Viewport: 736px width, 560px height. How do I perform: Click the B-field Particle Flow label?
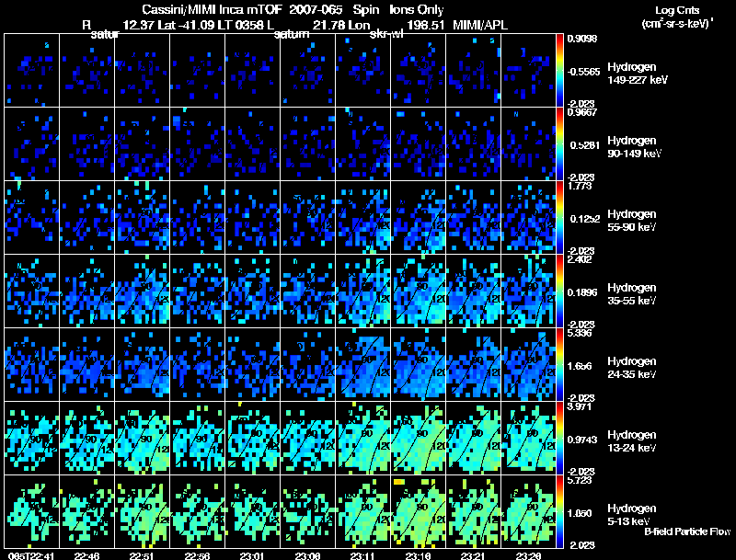pos(687,531)
